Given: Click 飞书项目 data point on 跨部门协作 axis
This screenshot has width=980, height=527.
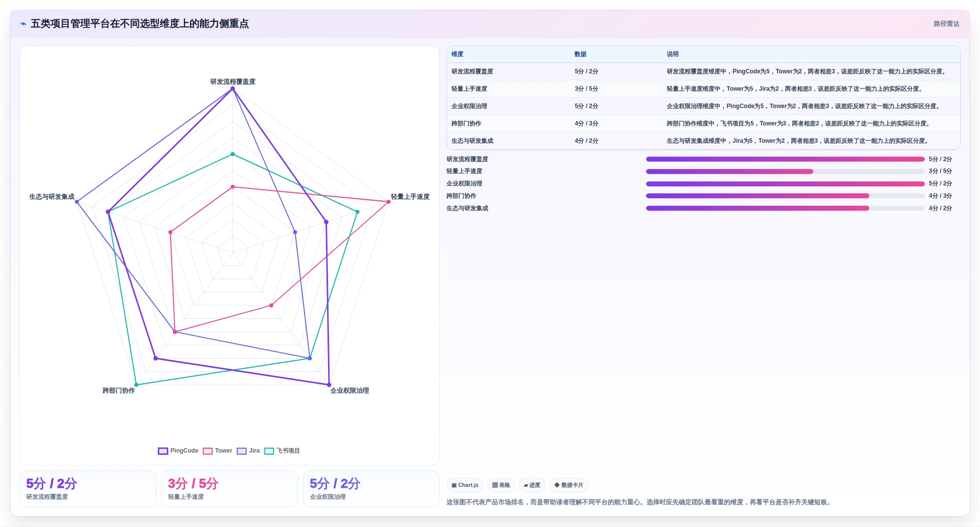Looking at the screenshot, I should pyautogui.click(x=136, y=385).
